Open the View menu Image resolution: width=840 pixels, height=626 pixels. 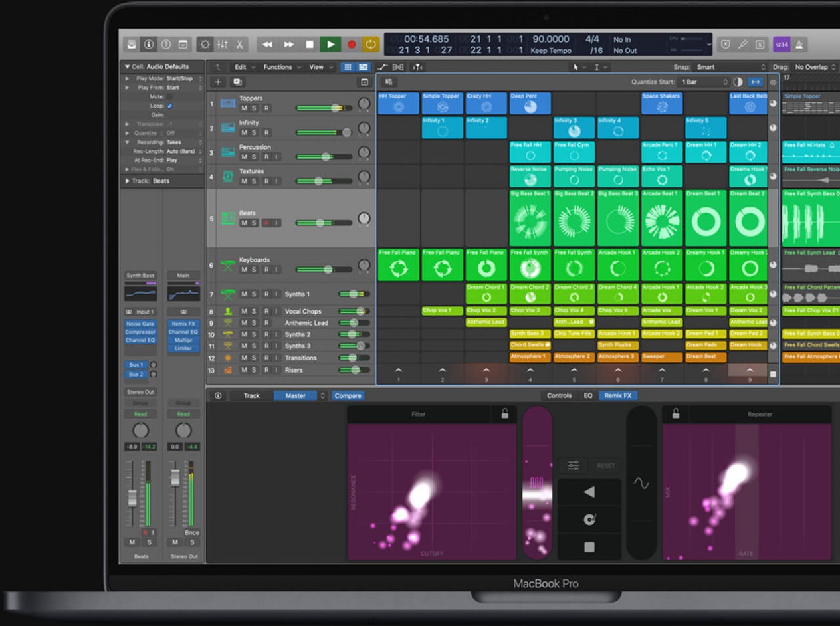[x=320, y=67]
